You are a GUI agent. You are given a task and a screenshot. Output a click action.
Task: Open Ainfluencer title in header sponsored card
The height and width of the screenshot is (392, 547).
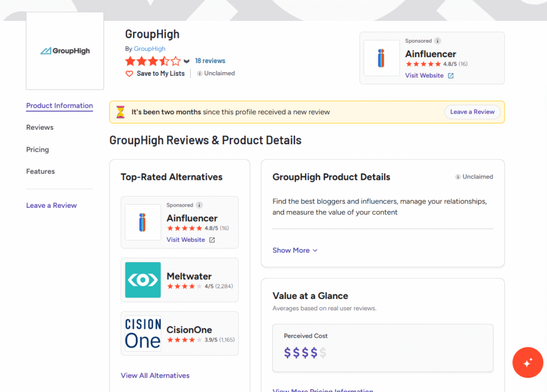coord(431,54)
